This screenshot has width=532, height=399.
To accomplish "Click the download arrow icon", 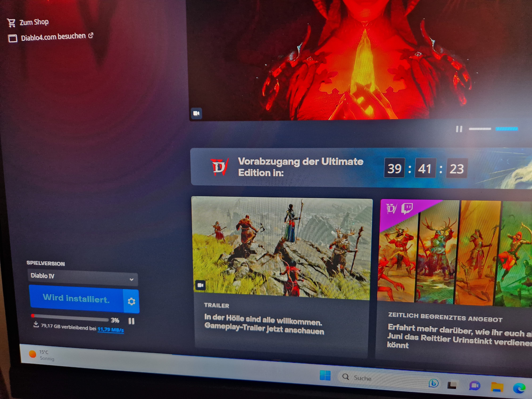I will (36, 324).
